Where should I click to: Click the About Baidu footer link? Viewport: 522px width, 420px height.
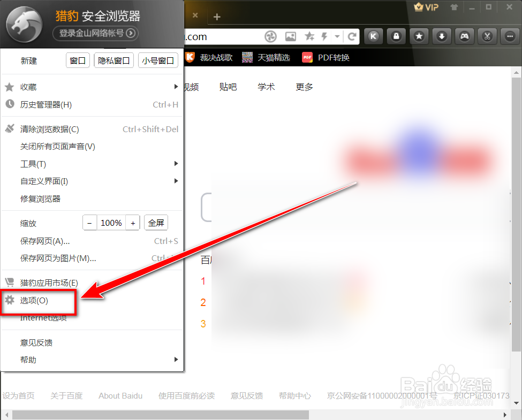(120, 395)
